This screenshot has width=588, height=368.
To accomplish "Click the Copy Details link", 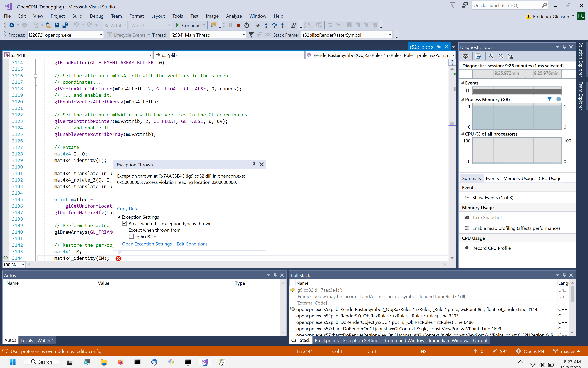I will pyautogui.click(x=130, y=209).
